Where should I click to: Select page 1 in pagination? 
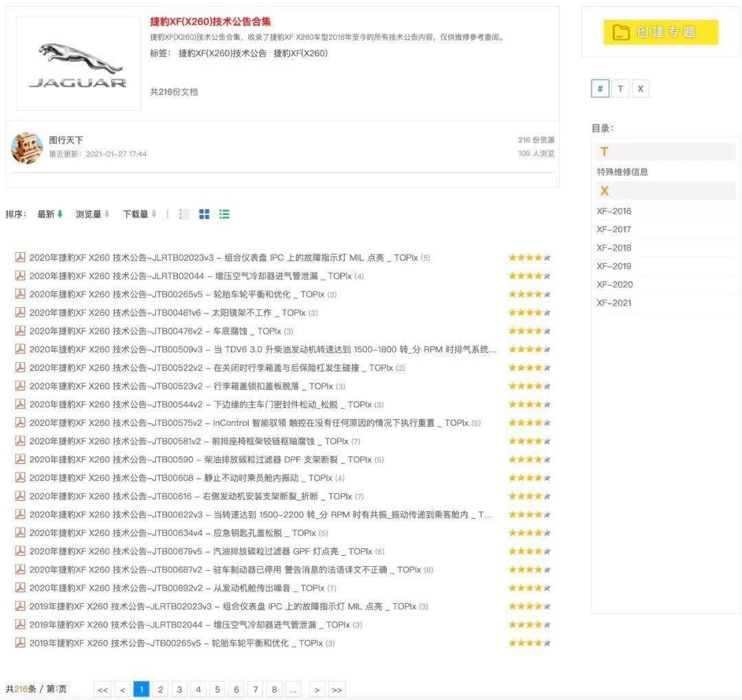click(142, 689)
